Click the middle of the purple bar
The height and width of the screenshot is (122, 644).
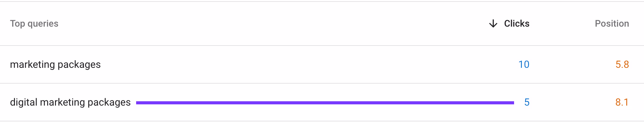click(x=325, y=102)
